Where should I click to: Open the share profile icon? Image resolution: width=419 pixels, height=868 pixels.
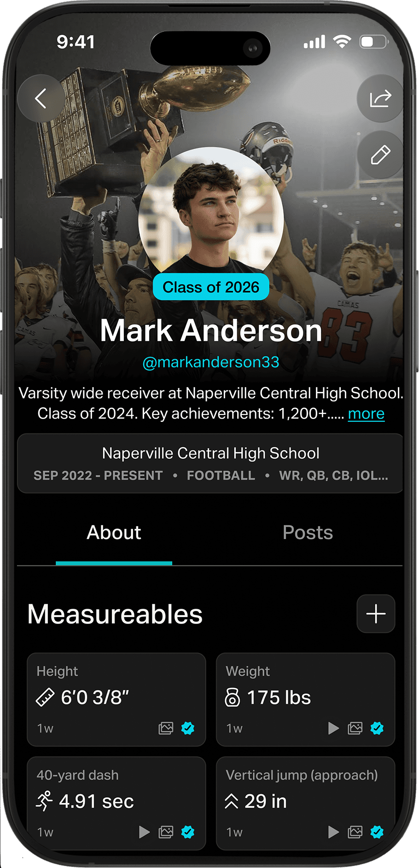click(380, 98)
